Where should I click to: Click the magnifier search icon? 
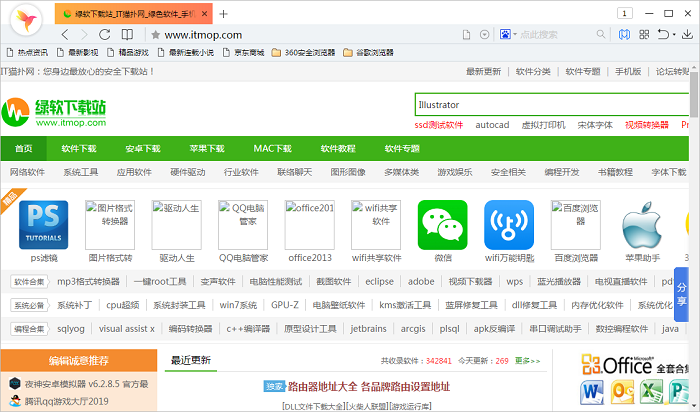(x=601, y=34)
